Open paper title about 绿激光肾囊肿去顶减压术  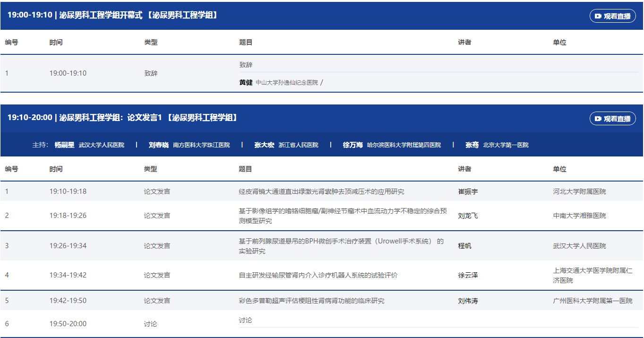coord(321,192)
